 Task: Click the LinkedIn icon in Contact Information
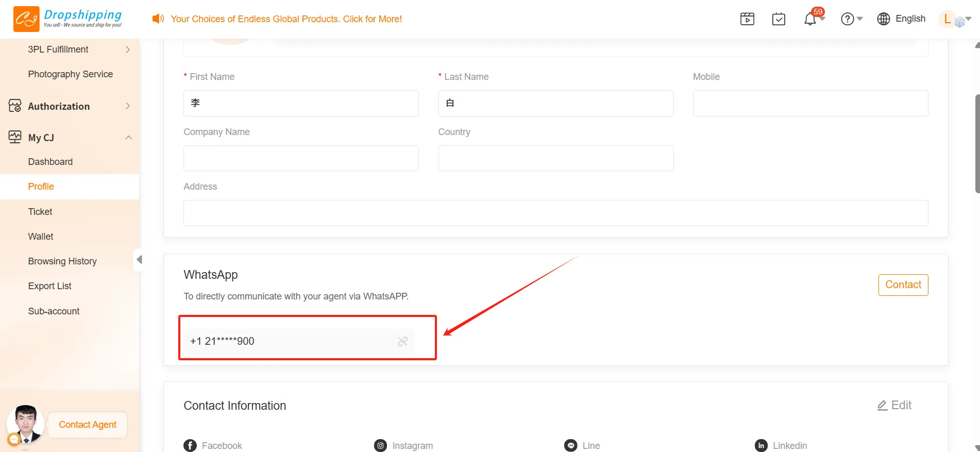click(761, 445)
